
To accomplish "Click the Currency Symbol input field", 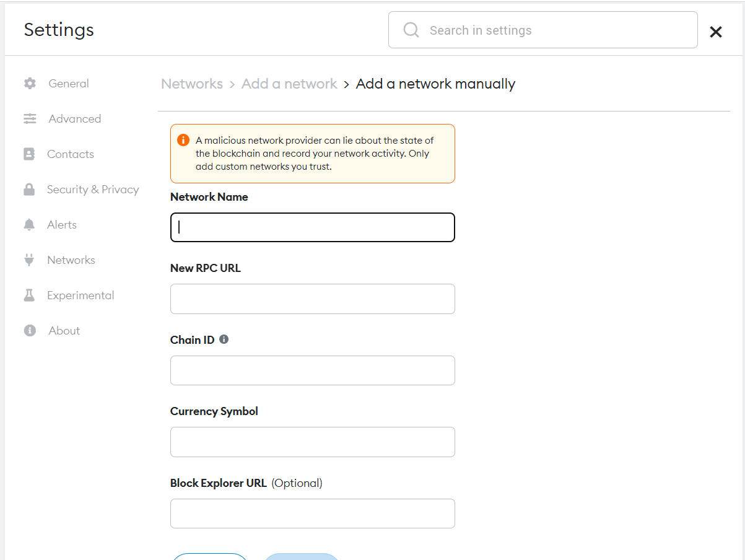I will 312,442.
